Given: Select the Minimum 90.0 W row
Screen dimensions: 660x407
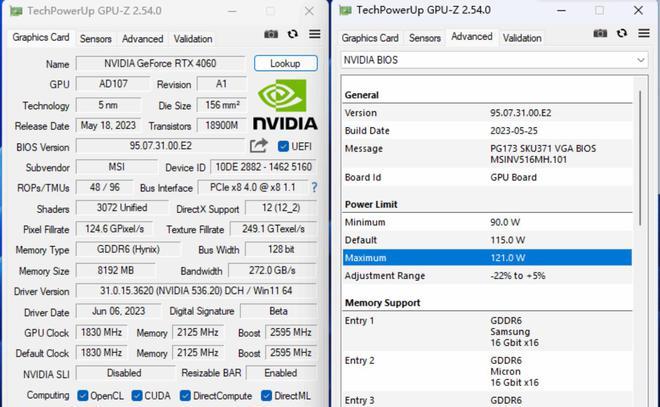Looking at the screenshot, I should click(x=487, y=222).
